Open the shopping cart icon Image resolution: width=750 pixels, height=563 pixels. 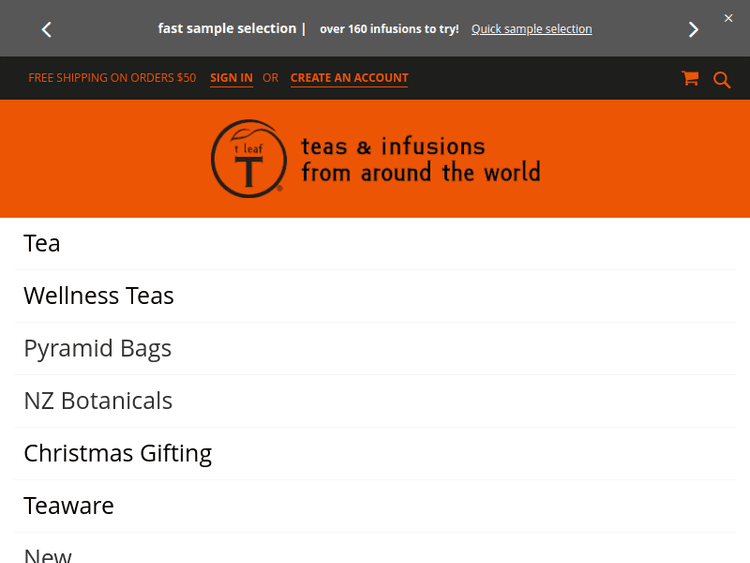point(690,78)
